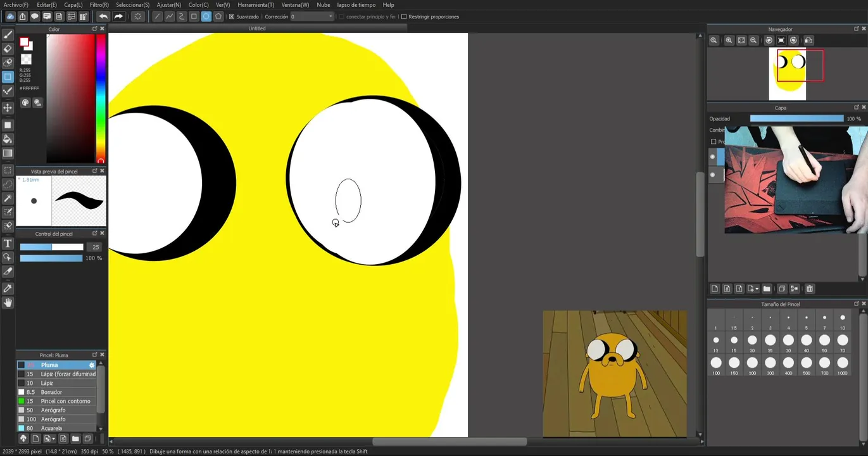The image size is (868, 456).
Task: Choose the straight line shape mode
Action: (x=157, y=16)
